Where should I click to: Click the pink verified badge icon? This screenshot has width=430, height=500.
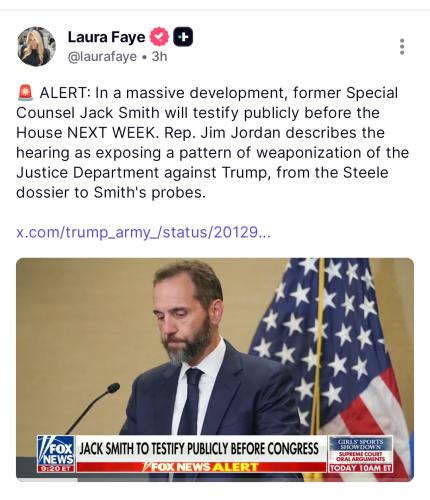[159, 37]
